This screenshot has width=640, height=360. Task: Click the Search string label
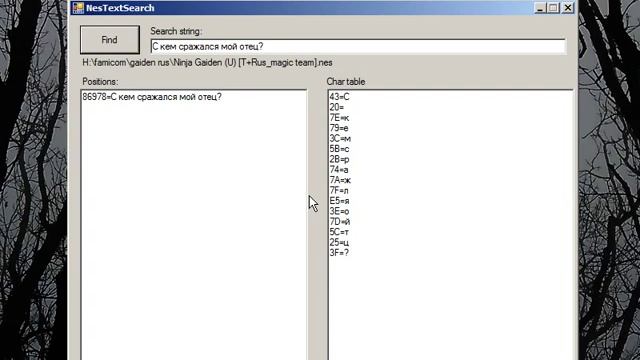(x=176, y=31)
